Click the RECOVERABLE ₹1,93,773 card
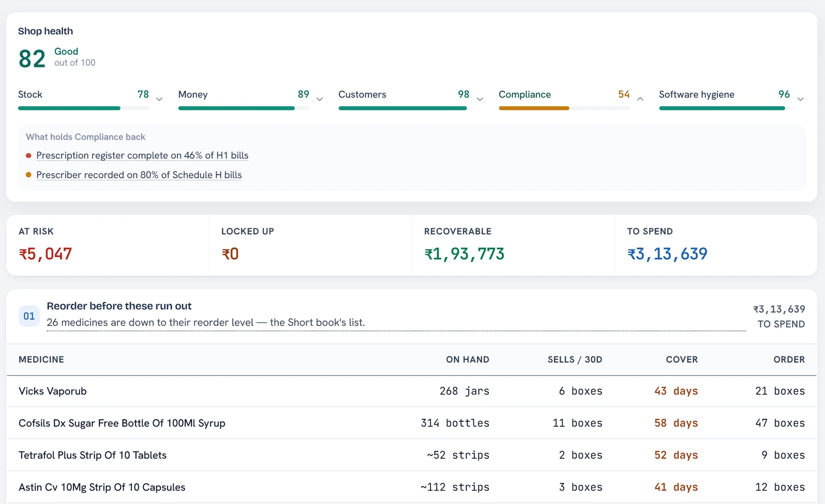This screenshot has width=825, height=504. 513,245
